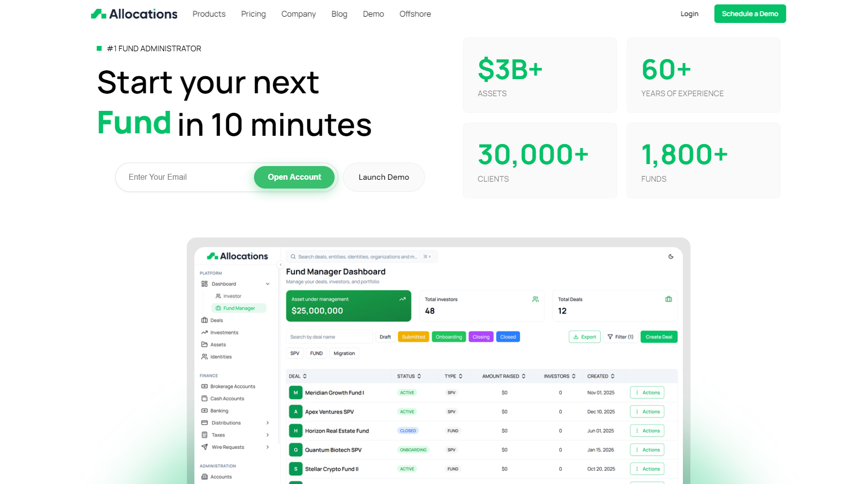Click the Create Deal button
Image resolution: width=868 pixels, height=484 pixels.
(x=659, y=337)
